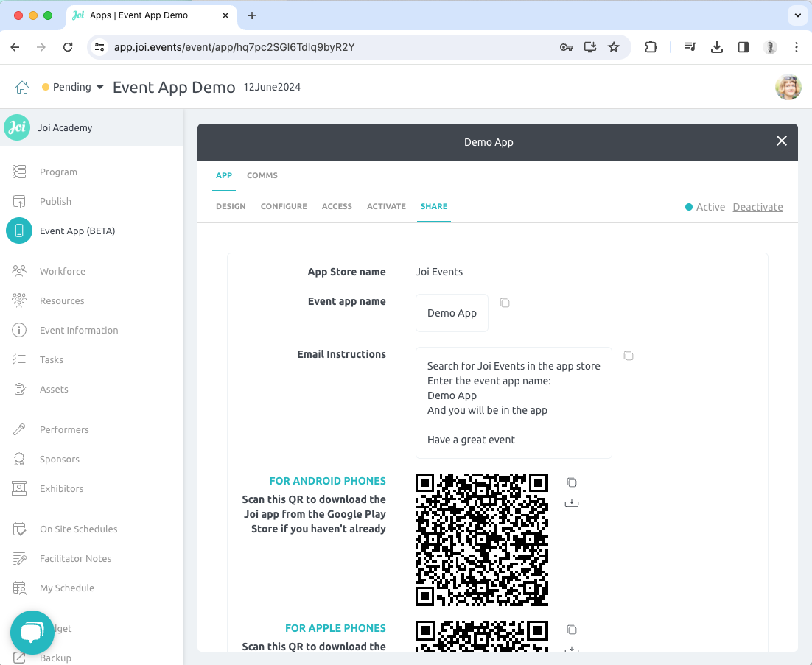
Task: Open Facilitator Notes icon
Action: point(19,558)
